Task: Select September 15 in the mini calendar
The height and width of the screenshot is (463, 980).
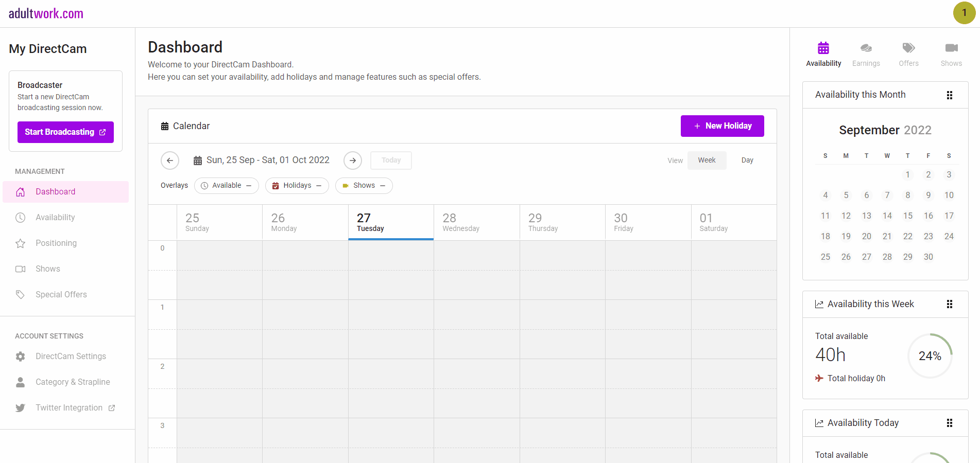Action: pos(908,216)
